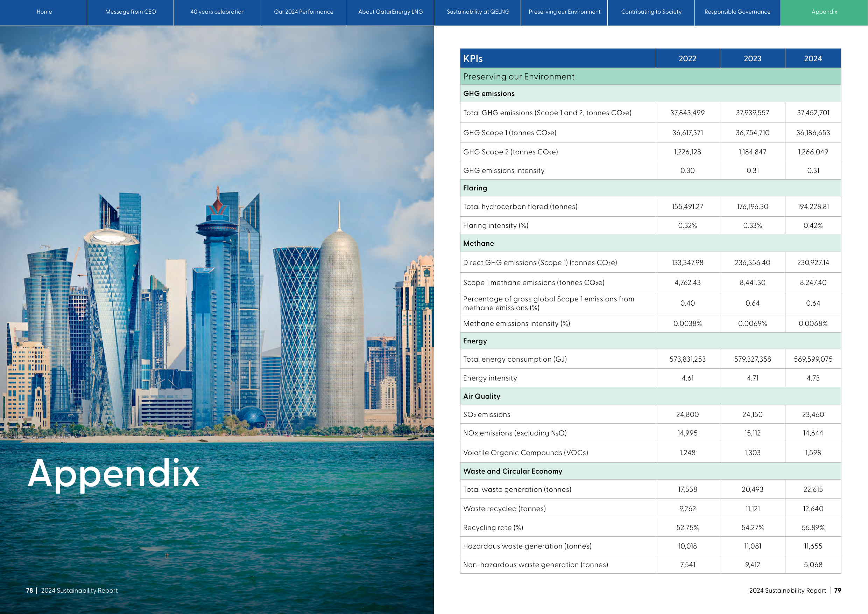Open Preserving our Environment tab
868x614 pixels.
(x=564, y=12)
